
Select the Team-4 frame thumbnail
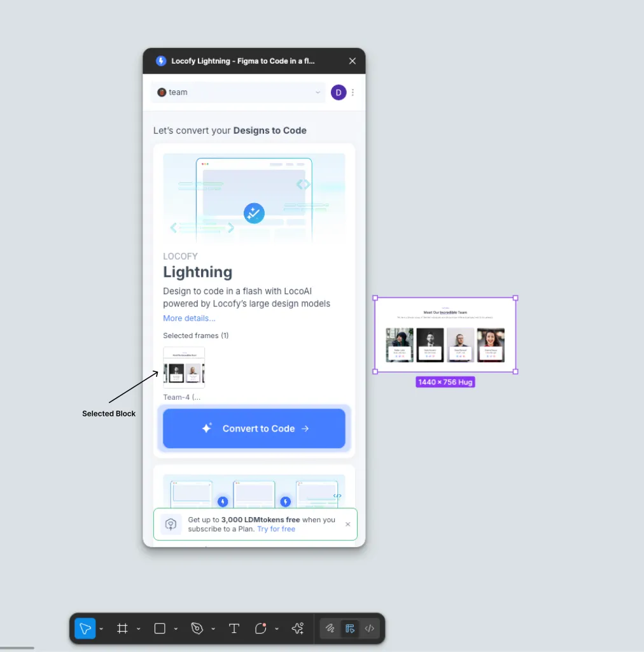184,367
